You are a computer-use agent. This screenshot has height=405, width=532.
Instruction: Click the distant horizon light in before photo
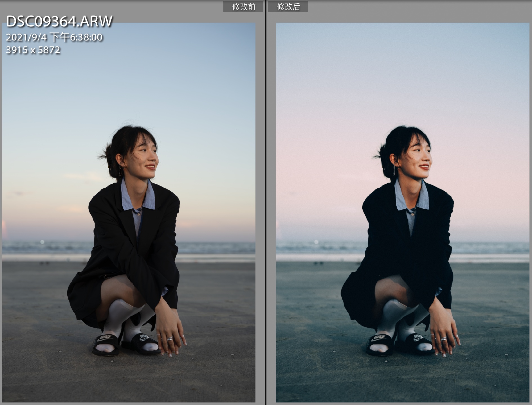click(42, 242)
